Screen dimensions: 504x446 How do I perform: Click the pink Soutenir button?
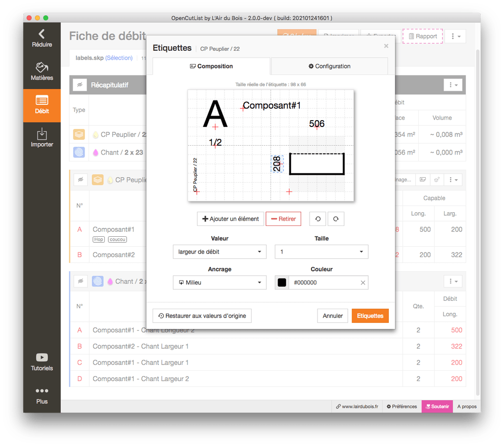point(437,407)
